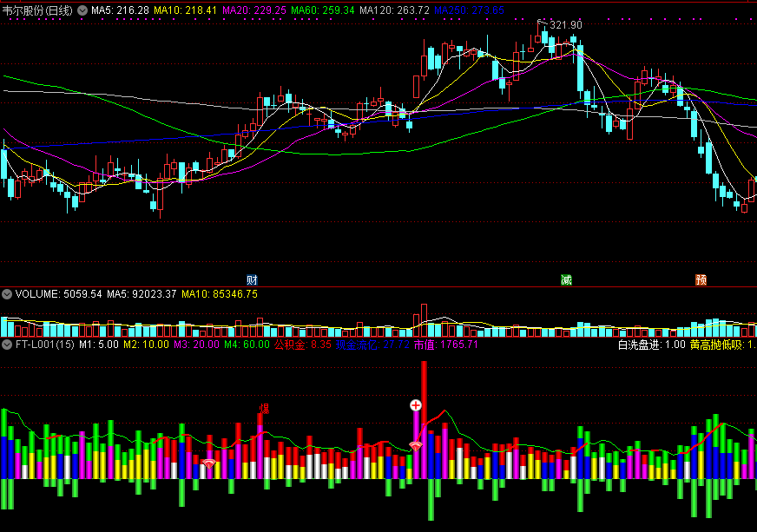The width and height of the screenshot is (757, 532).
Task: Click the tallest red bar in FT-L001 panel
Action: point(424,419)
